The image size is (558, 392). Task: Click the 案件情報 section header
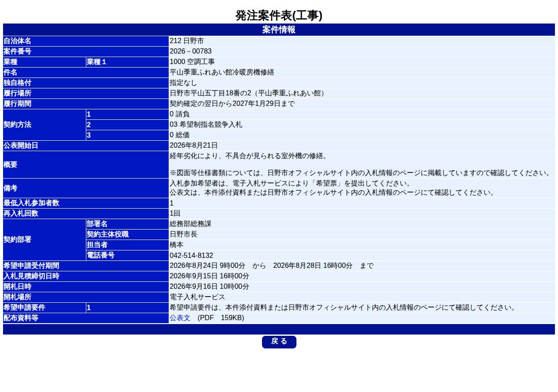click(x=279, y=30)
